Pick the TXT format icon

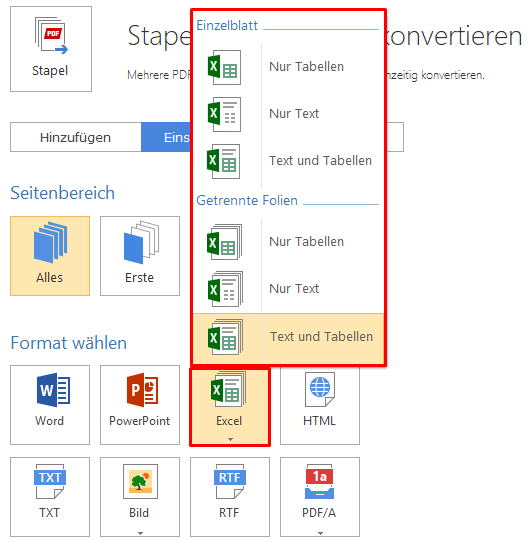click(50, 497)
